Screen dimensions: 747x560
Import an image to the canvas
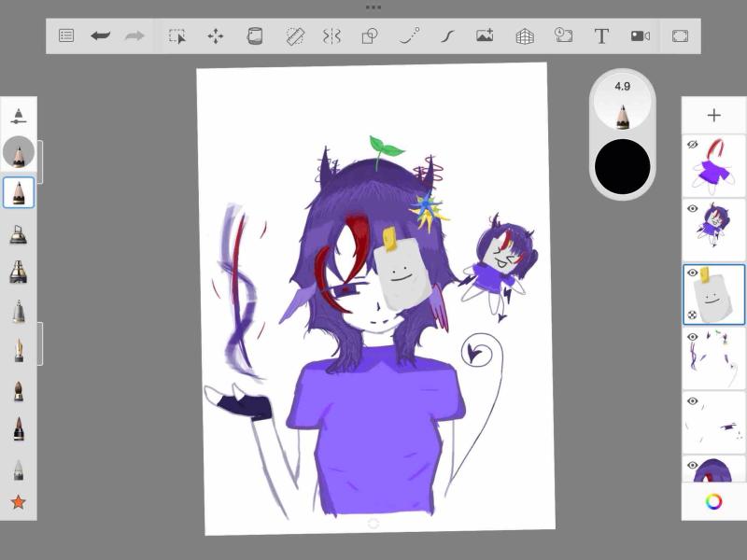(x=485, y=36)
